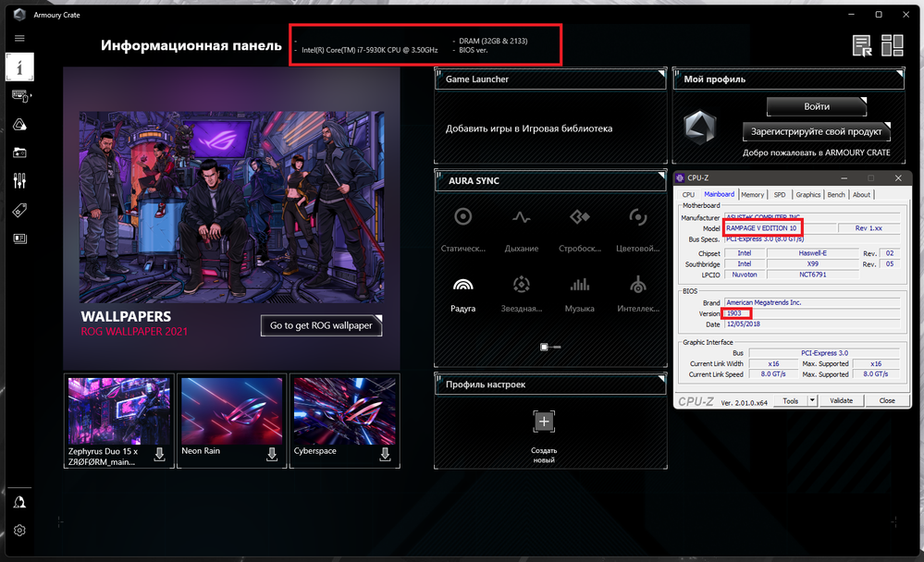924x562 pixels.
Task: Click Зарегистрируйте свой продукт button
Action: tap(816, 131)
